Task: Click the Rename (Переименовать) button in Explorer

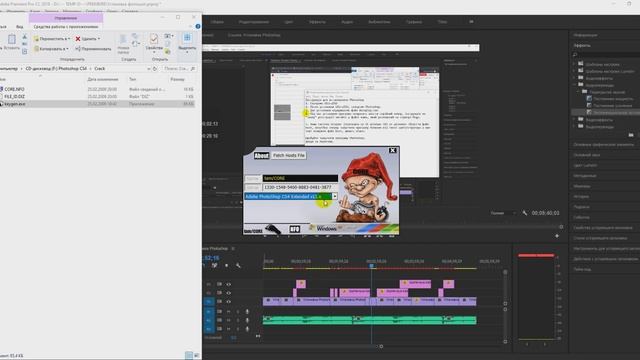Action: coord(93,49)
